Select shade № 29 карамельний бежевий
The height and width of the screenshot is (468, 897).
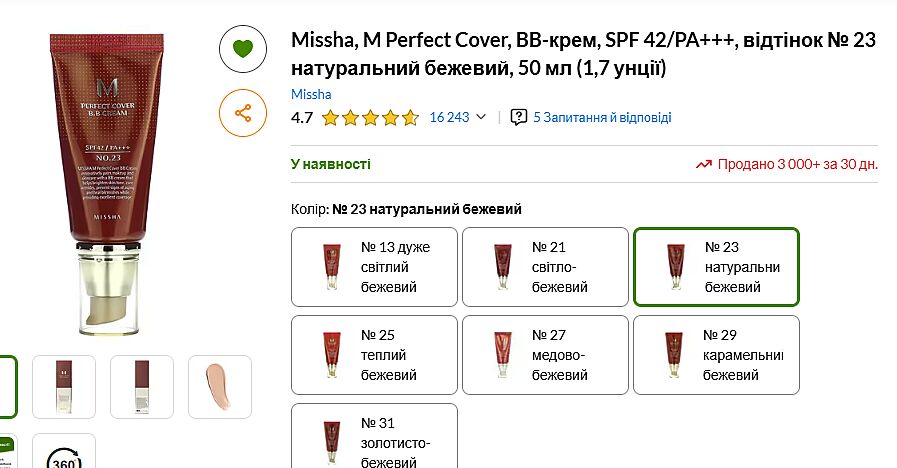[716, 355]
